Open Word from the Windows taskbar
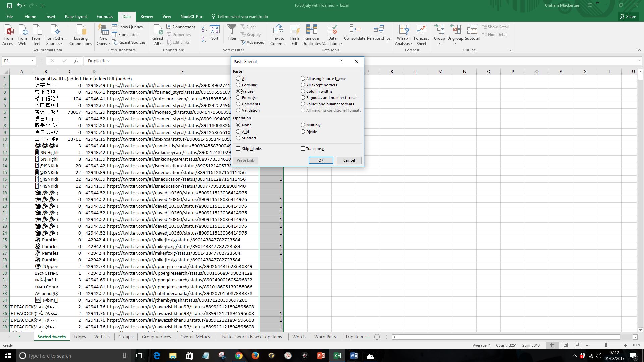 [x=354, y=356]
